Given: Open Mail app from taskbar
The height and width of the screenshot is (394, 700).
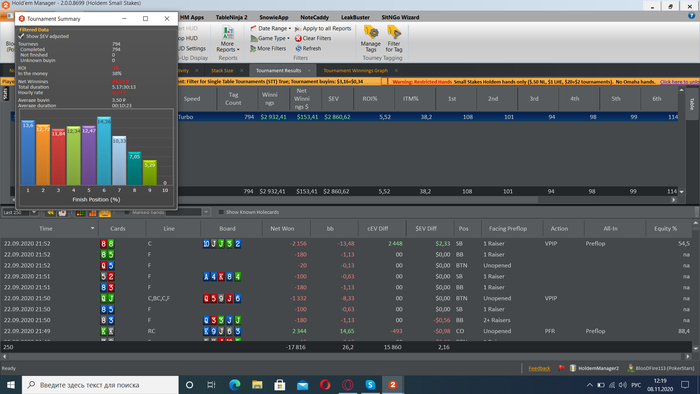Looking at the screenshot, I should coord(303,385).
